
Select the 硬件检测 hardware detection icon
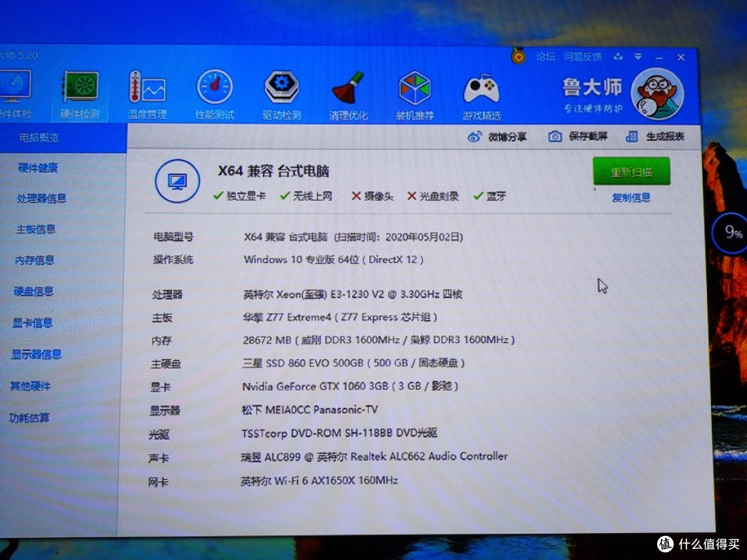click(x=80, y=94)
